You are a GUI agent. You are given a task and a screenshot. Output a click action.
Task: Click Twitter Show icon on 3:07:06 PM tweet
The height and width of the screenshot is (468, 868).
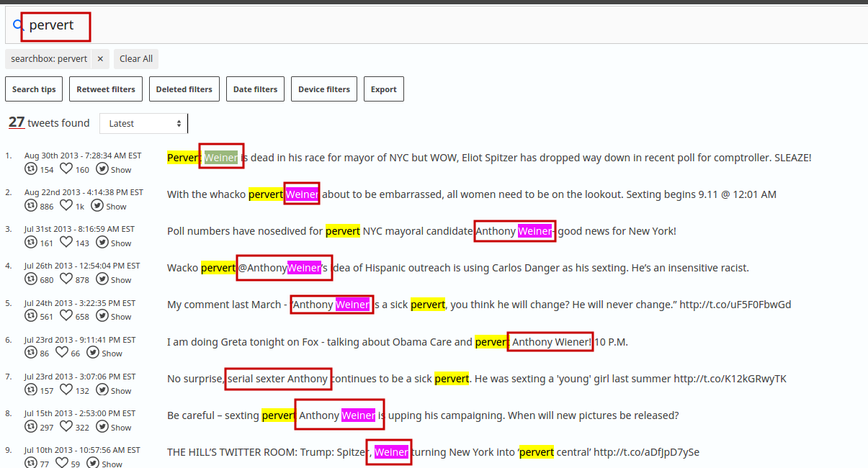coord(102,390)
